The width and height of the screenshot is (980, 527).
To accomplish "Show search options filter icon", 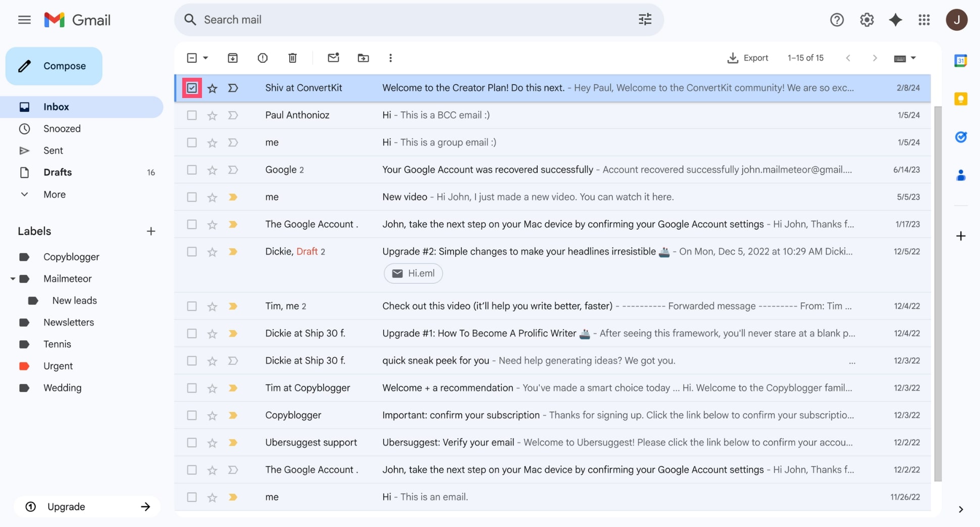I will coord(645,20).
